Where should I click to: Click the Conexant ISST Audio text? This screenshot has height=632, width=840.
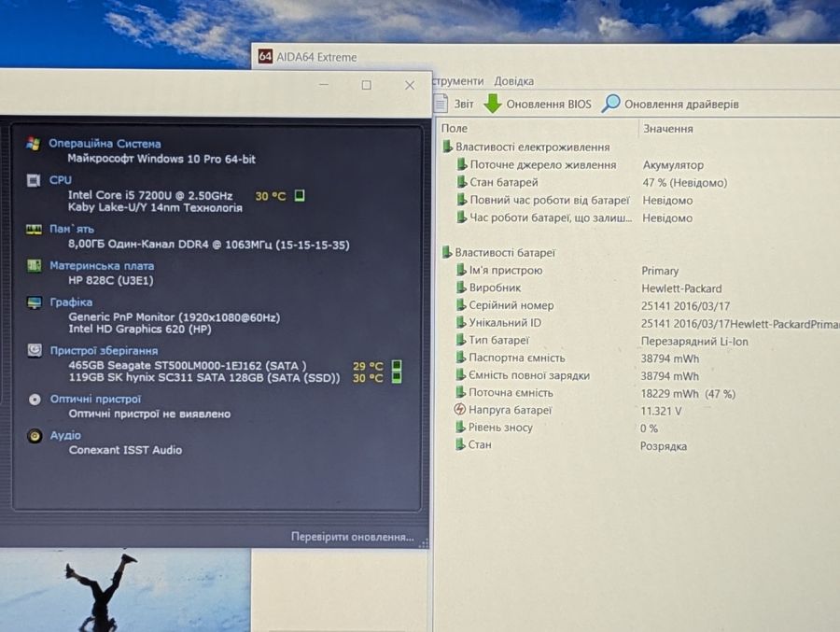[125, 450]
